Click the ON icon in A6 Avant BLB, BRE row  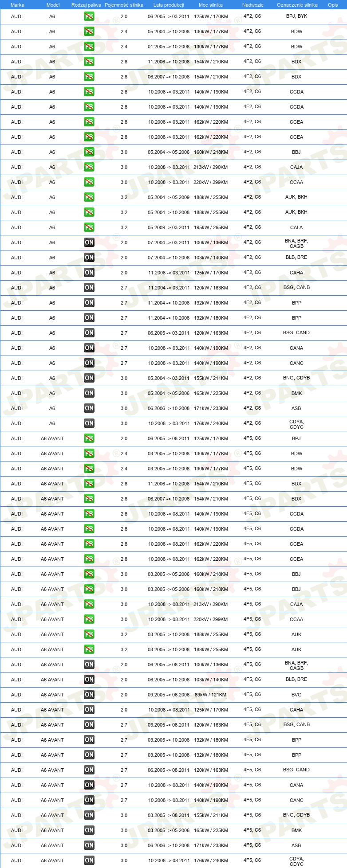click(x=89, y=680)
